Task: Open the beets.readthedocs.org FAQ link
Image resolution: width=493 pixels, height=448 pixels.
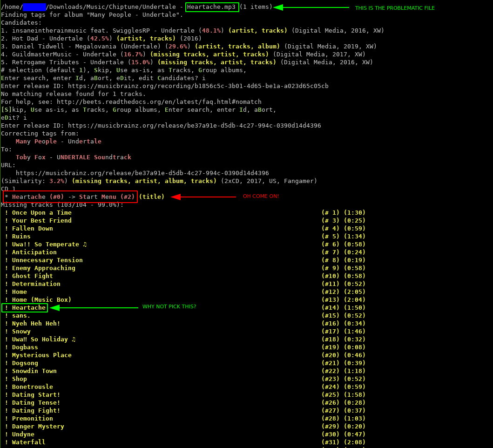Action: [x=159, y=102]
